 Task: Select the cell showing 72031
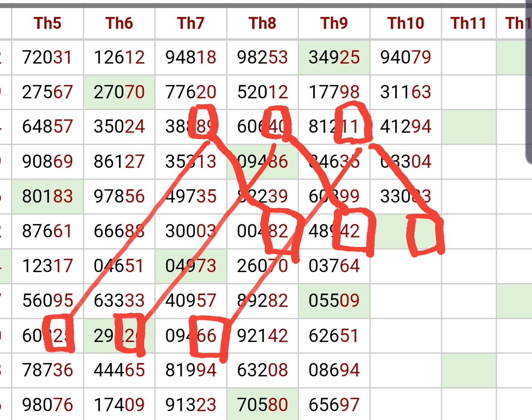[48, 58]
